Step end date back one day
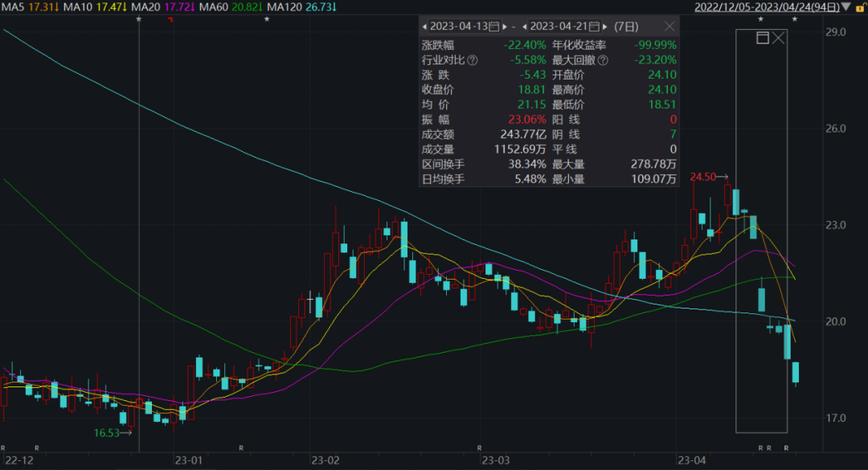This screenshot has width=868, height=470. [526, 27]
